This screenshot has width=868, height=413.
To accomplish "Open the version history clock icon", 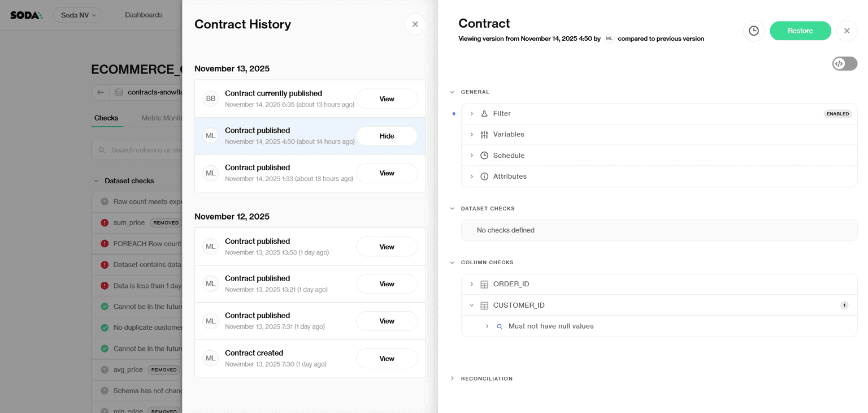I will pos(754,31).
